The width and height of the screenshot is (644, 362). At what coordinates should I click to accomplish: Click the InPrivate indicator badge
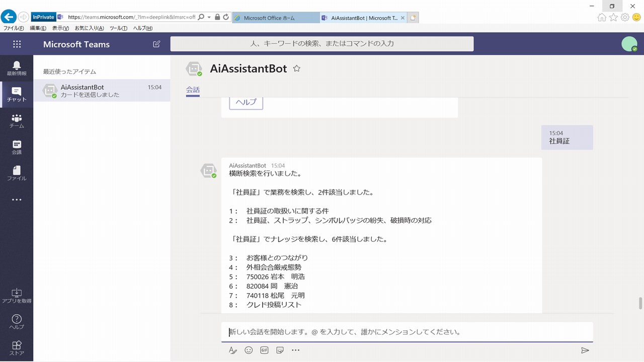point(43,17)
